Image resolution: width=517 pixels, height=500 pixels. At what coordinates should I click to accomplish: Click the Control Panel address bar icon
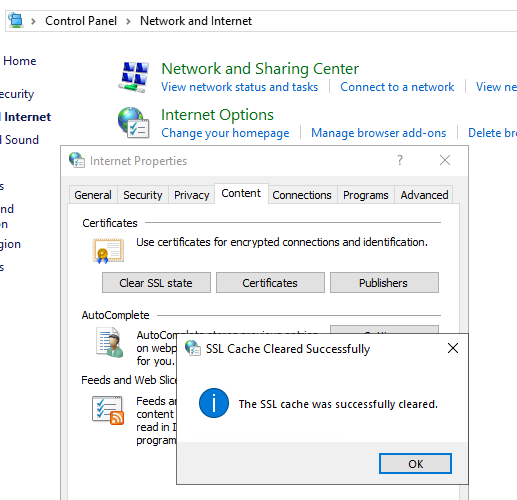point(16,20)
